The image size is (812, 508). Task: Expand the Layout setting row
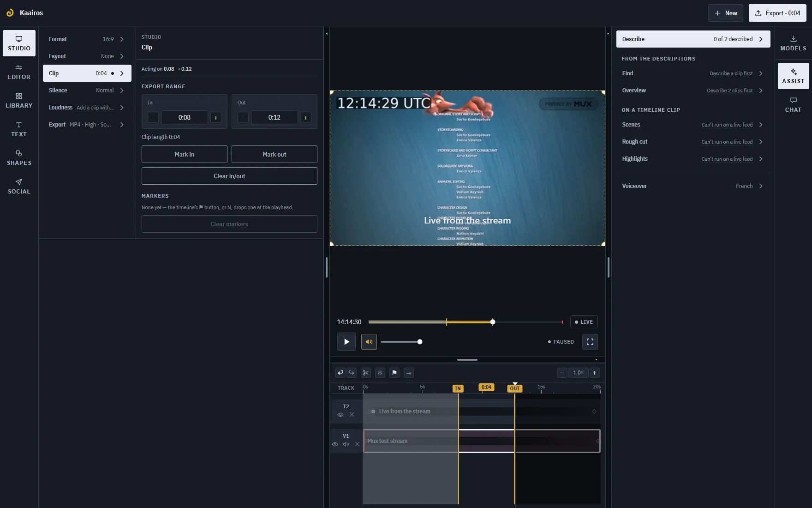tap(87, 56)
